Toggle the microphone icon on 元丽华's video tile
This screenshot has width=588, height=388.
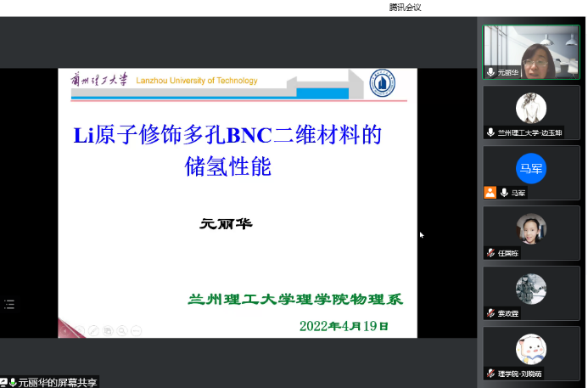490,73
